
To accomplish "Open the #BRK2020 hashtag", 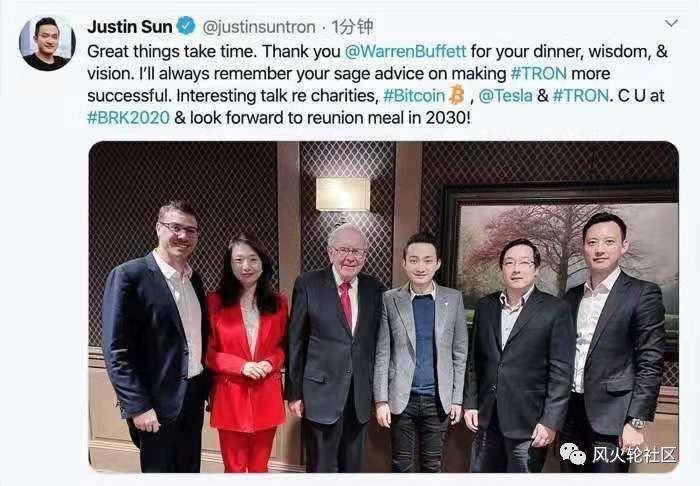I will [129, 118].
